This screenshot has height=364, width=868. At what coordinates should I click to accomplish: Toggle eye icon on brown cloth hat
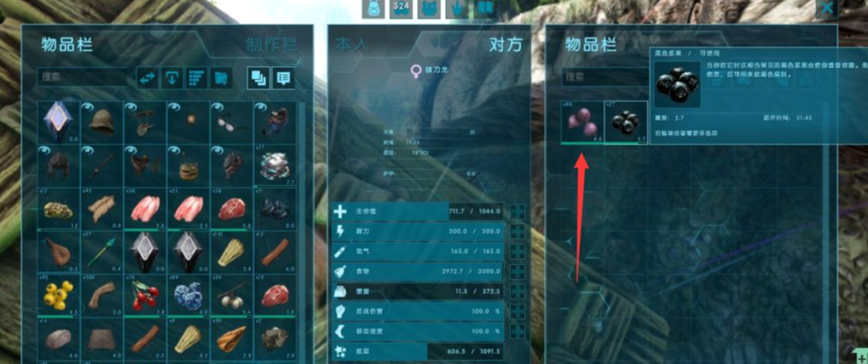click(x=87, y=107)
